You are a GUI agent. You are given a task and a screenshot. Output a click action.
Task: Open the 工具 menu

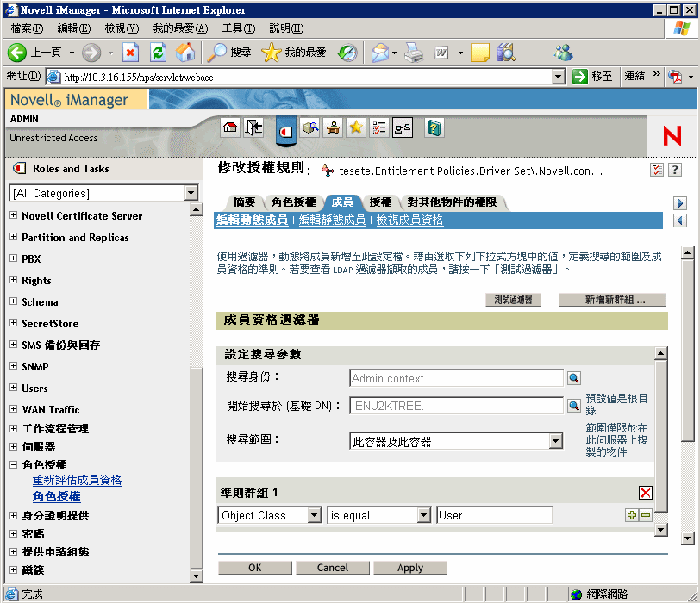point(239,28)
